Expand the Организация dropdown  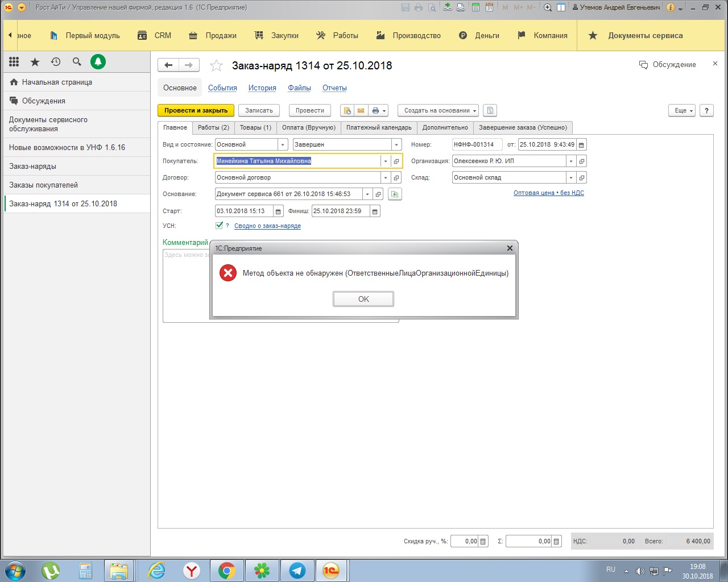[x=570, y=161]
